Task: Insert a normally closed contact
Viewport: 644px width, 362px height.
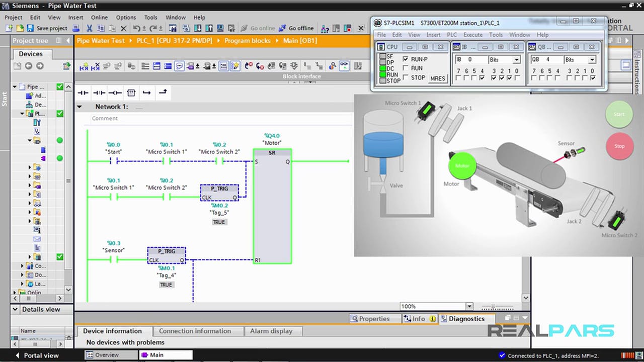Action: 99,93
